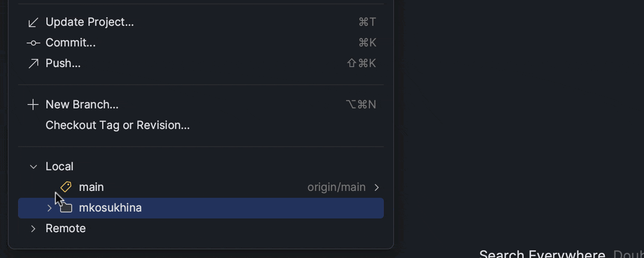Click the arrow icon on mkosukhina row
The height and width of the screenshot is (258, 644).
(49, 208)
